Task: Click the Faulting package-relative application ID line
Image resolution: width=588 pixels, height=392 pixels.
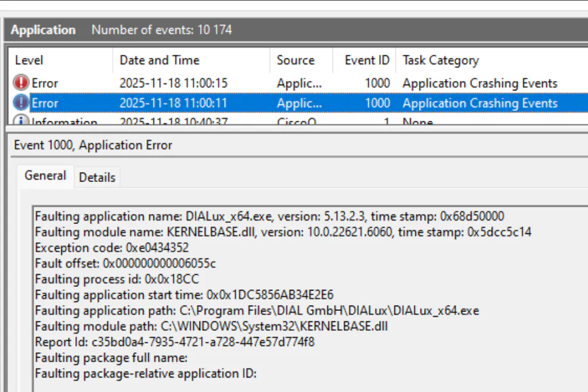Action: click(x=145, y=374)
